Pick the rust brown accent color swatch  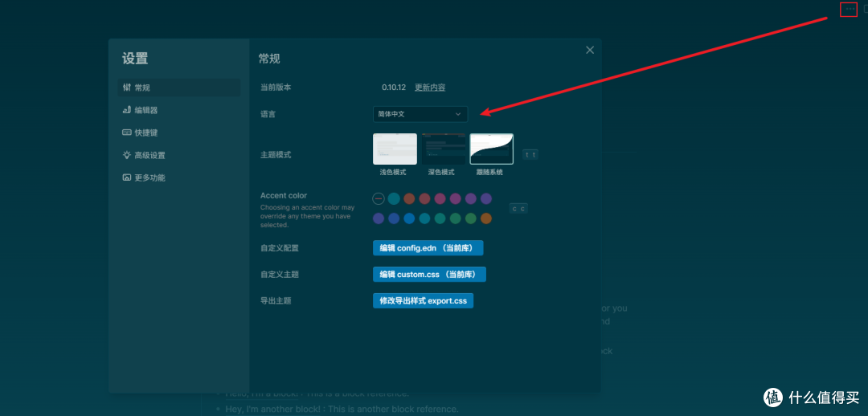[x=409, y=198]
